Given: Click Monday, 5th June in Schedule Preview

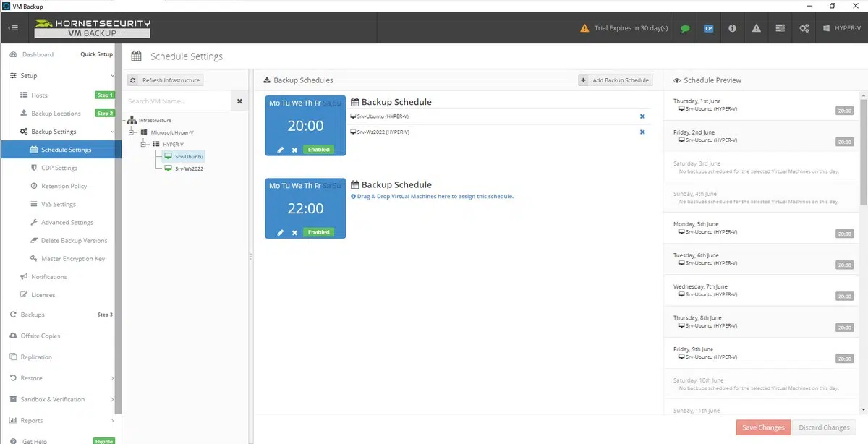Looking at the screenshot, I should (696, 224).
